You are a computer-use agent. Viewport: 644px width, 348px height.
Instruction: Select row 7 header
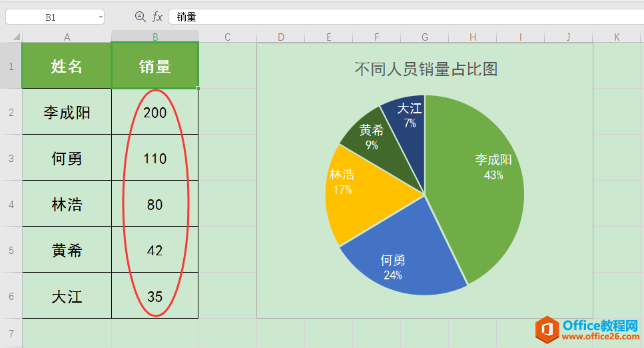[x=11, y=333]
